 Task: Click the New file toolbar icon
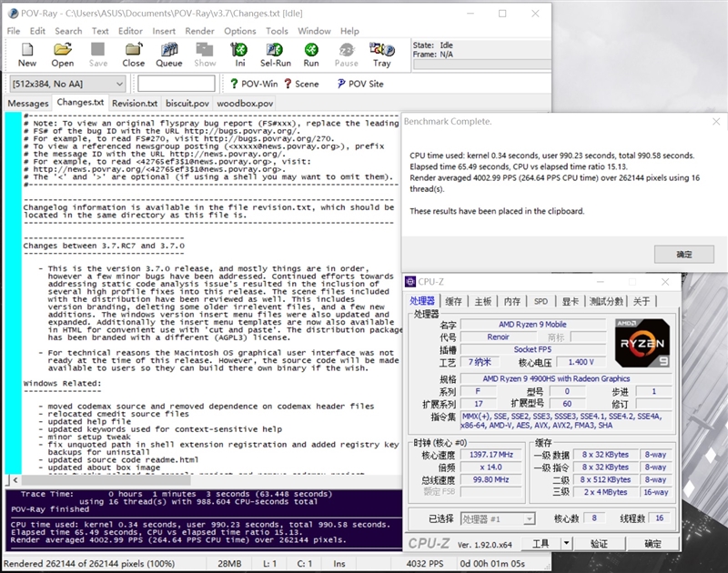[27, 55]
